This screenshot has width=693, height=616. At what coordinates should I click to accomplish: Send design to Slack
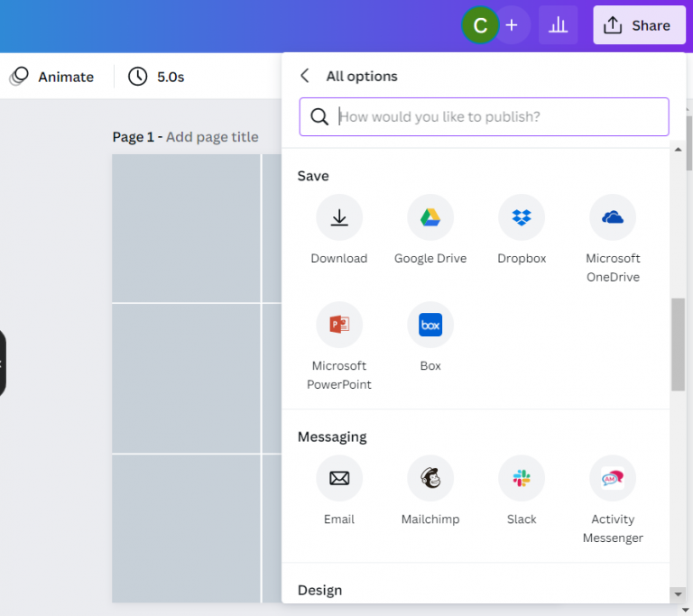point(522,478)
